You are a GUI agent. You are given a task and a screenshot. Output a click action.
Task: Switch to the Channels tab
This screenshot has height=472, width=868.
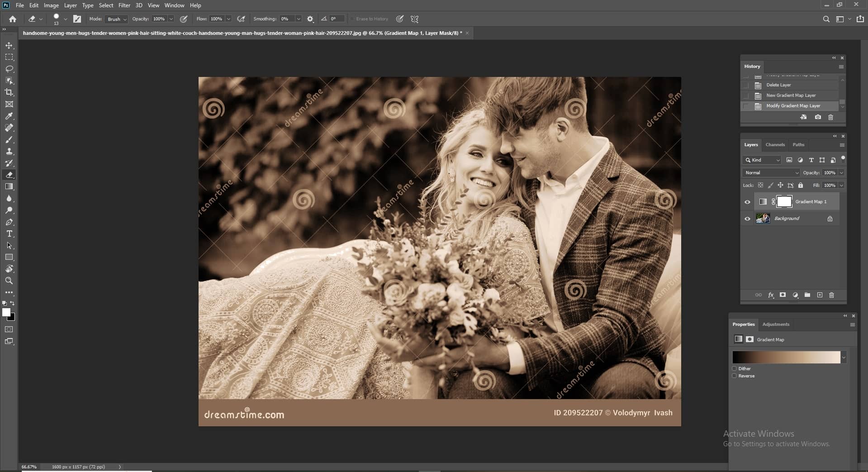click(x=775, y=144)
